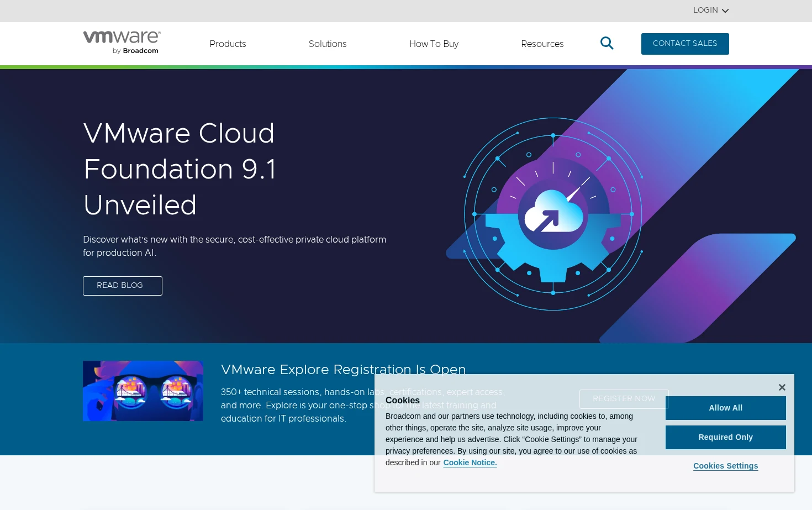
Task: Open the How To Buy menu
Action: (434, 44)
